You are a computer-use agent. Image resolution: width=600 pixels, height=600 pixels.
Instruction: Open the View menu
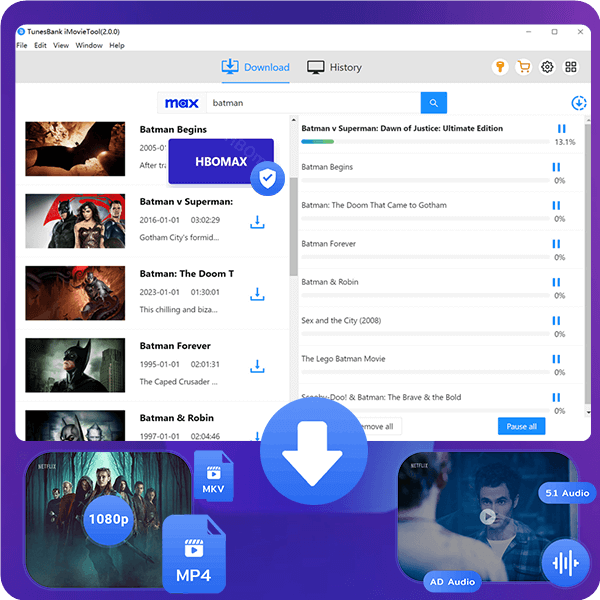click(61, 45)
